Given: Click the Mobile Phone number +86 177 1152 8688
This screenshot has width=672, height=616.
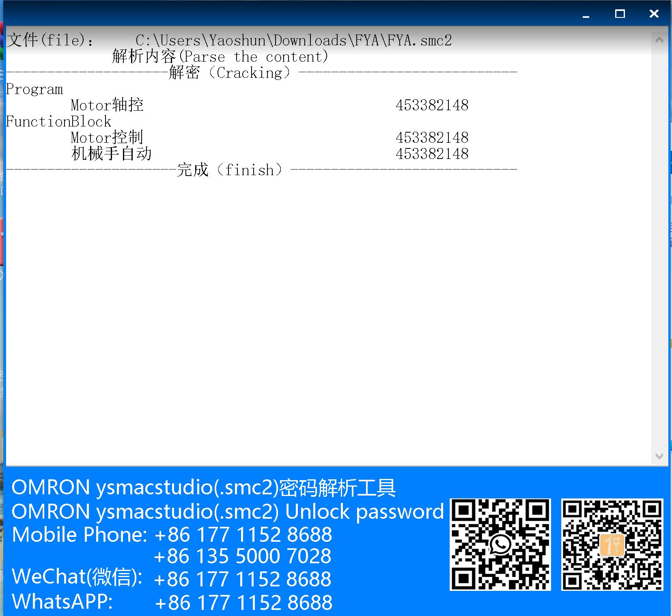Looking at the screenshot, I should tap(243, 534).
